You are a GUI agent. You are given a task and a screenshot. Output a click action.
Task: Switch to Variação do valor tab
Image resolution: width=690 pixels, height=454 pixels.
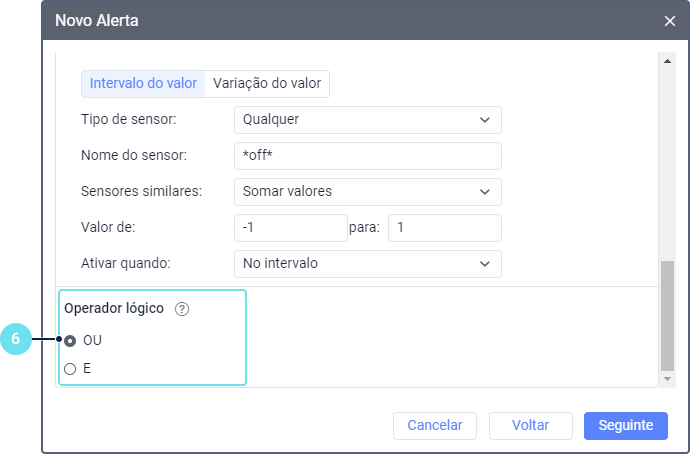(267, 84)
